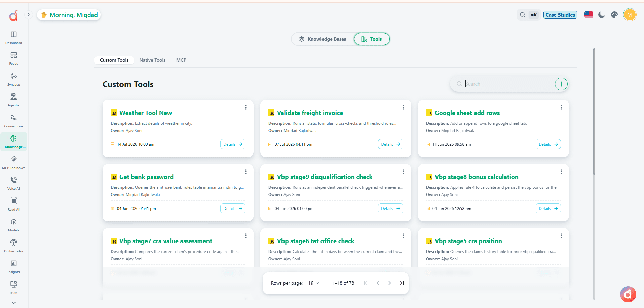View details of Google sheet add rows
This screenshot has height=308, width=644.
pos(548,144)
